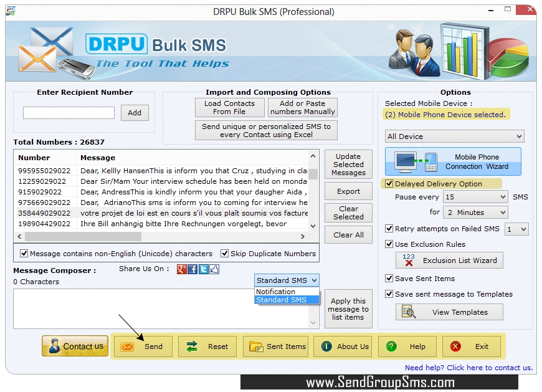542x392 pixels.
Task: Click the computer-phone connection wizard icon
Action: point(417,162)
